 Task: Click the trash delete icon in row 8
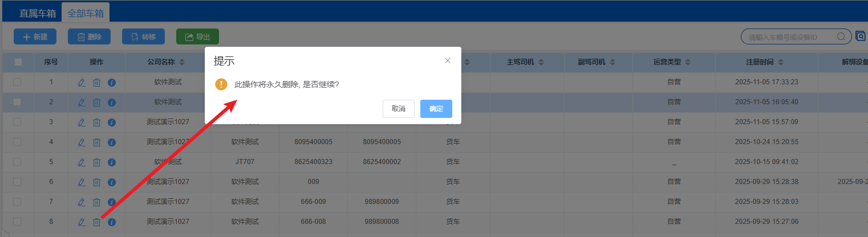97,222
